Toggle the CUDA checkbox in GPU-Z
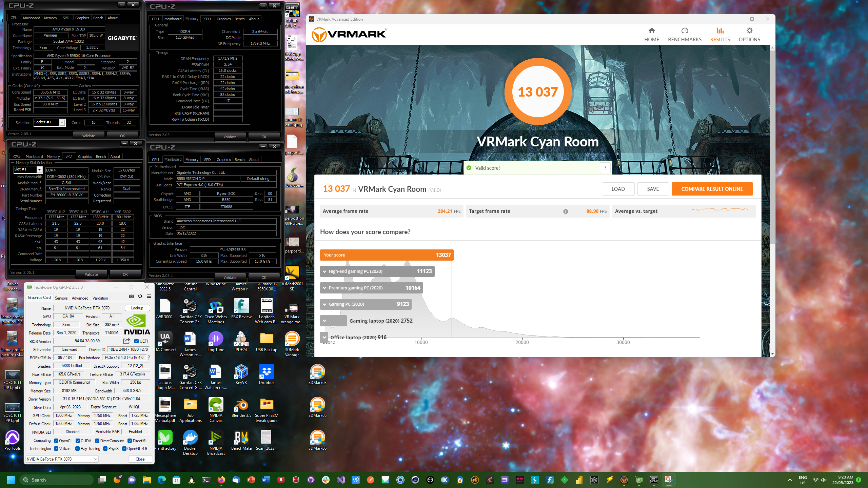The height and width of the screenshot is (488, 868). pyautogui.click(x=78, y=441)
